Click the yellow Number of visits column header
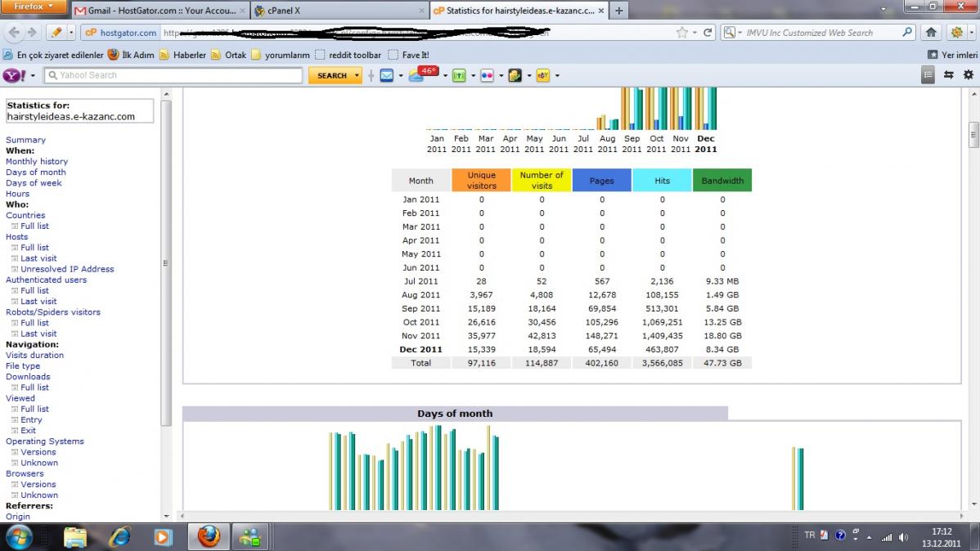This screenshot has height=551, width=980. point(542,181)
